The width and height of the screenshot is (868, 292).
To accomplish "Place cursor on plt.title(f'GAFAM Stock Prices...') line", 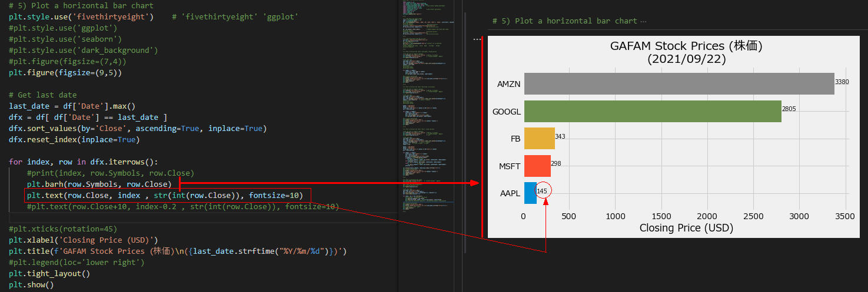I will (178, 251).
